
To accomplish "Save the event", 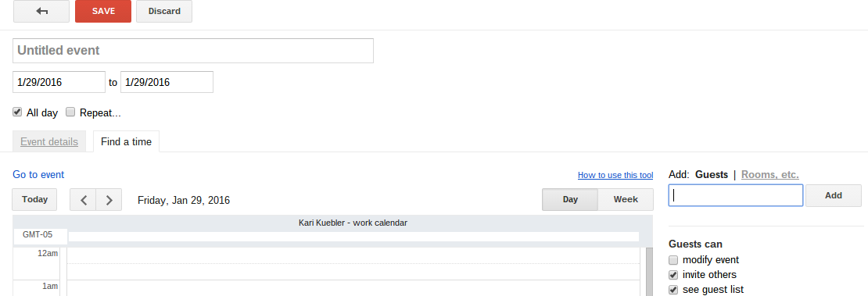I will pos(103,11).
